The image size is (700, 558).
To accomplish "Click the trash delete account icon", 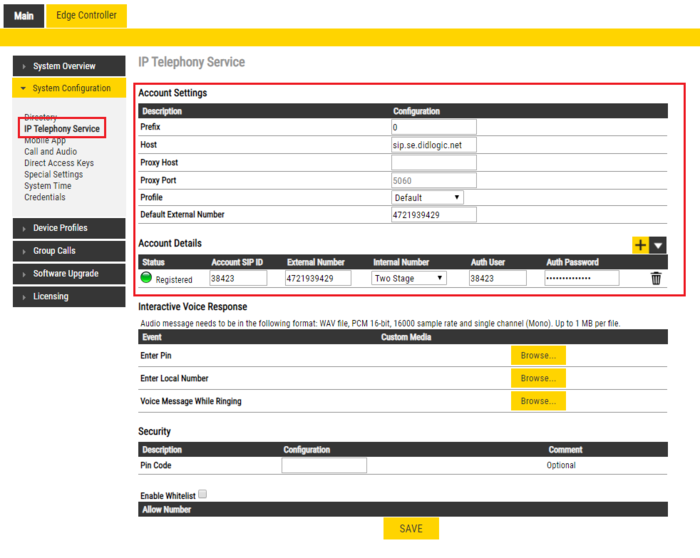I will [x=656, y=279].
